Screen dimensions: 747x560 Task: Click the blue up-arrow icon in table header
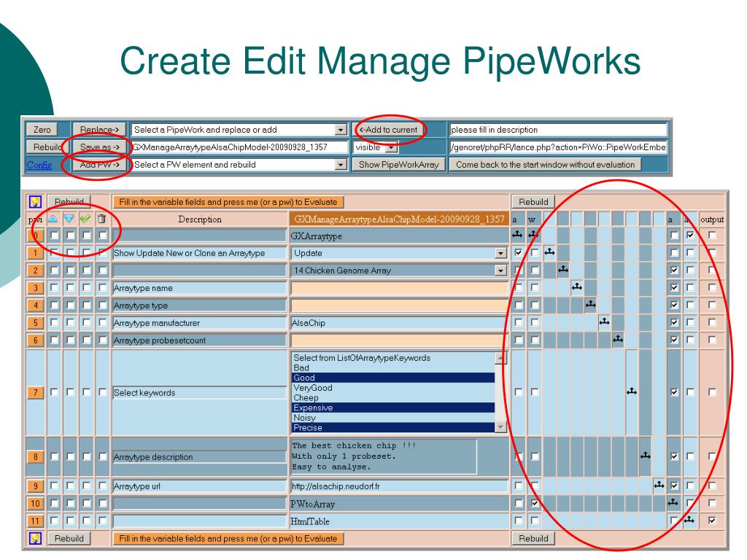tap(53, 219)
